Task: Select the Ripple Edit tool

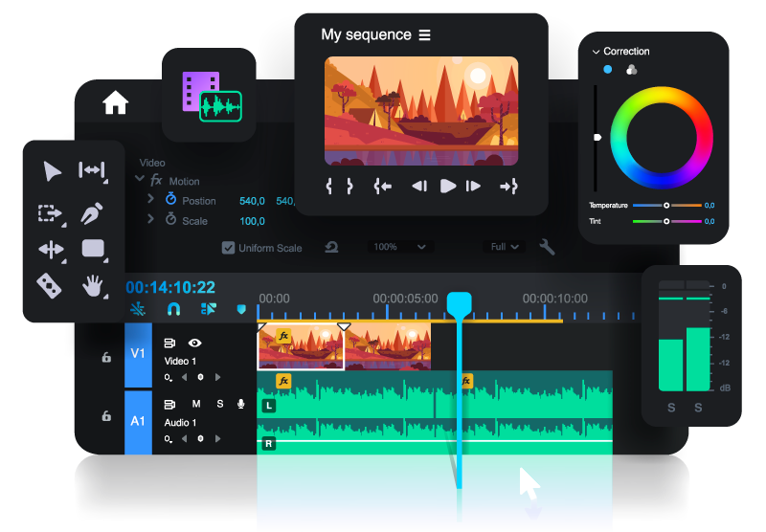Action: click(x=92, y=170)
